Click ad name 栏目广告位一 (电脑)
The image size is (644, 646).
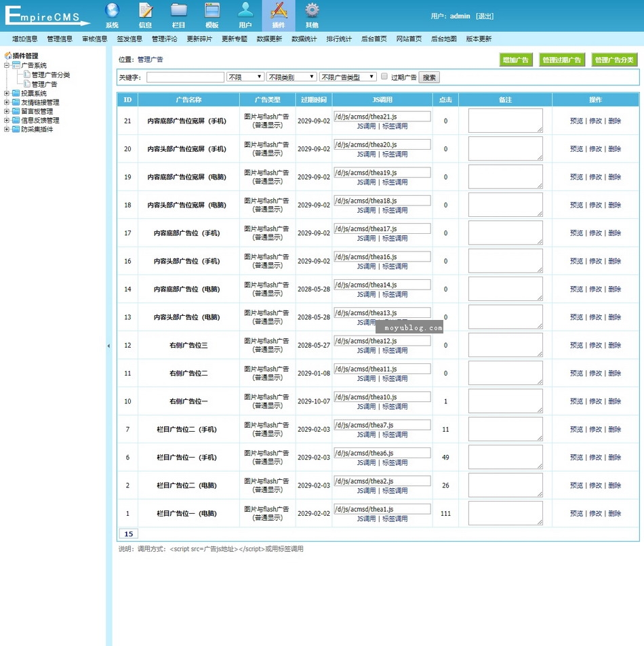click(186, 513)
